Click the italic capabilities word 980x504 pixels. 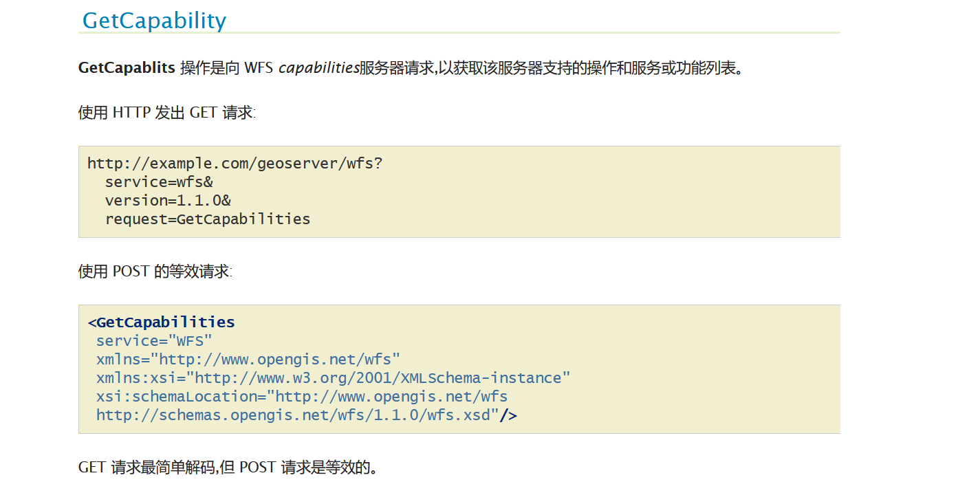[x=318, y=68]
